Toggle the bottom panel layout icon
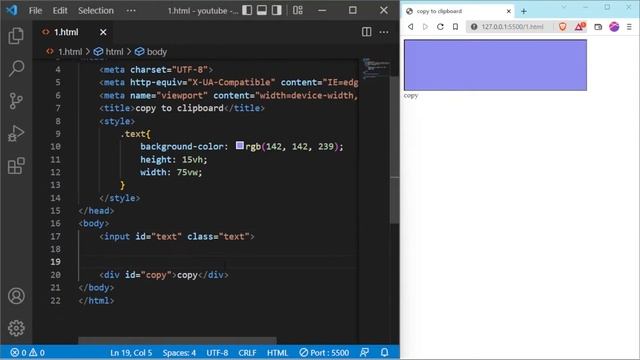Image resolution: width=640 pixels, height=360 pixels. 262,10
